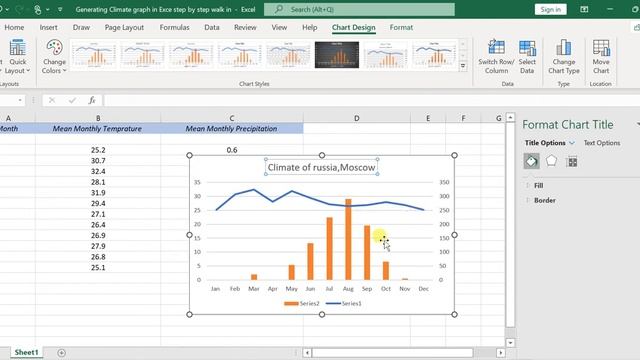The width and height of the screenshot is (640, 360).
Task: Click the vertical scrollbar down arrow
Action: pos(510,343)
